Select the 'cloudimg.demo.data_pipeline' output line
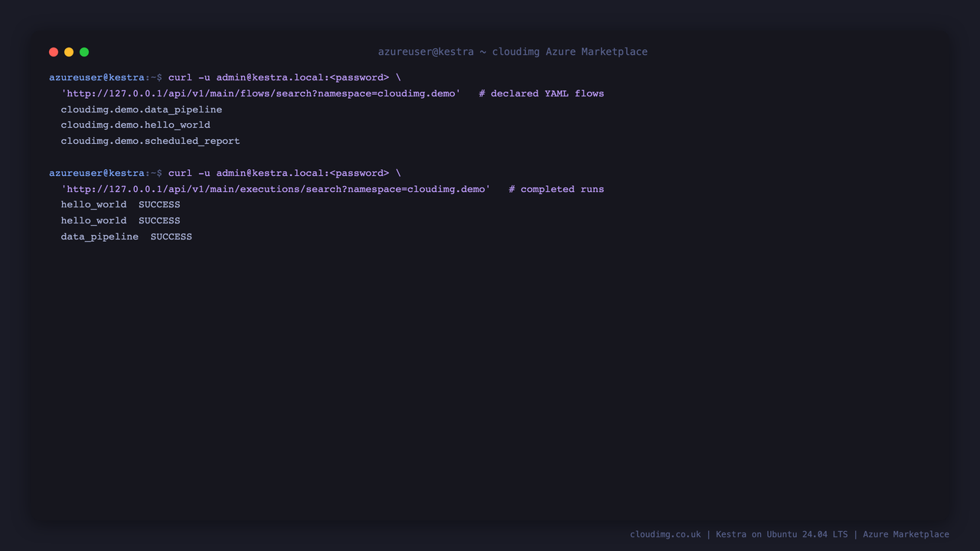 coord(142,109)
